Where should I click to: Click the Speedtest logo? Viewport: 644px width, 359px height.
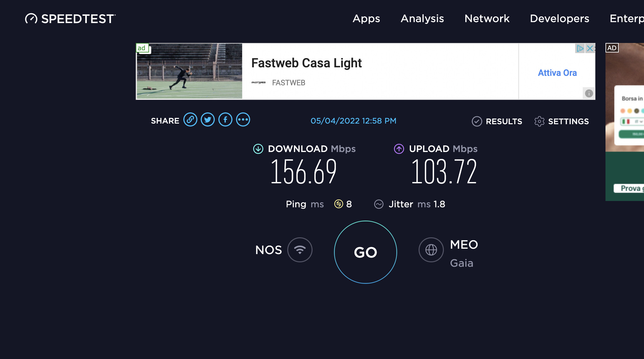70,19
